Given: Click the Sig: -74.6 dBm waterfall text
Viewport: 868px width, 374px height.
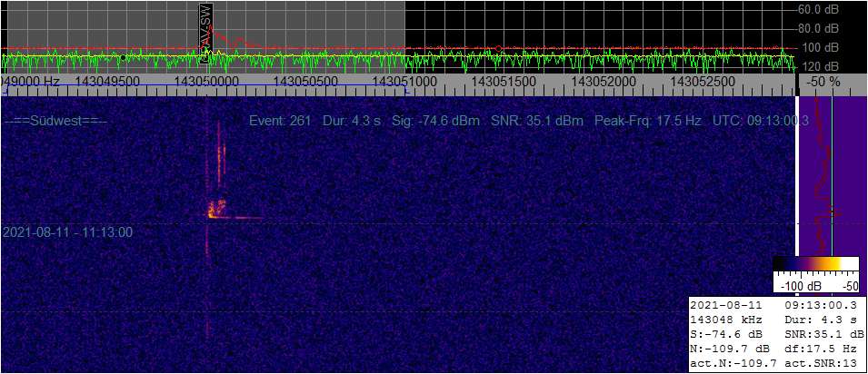Looking at the screenshot, I should pyautogui.click(x=435, y=121).
